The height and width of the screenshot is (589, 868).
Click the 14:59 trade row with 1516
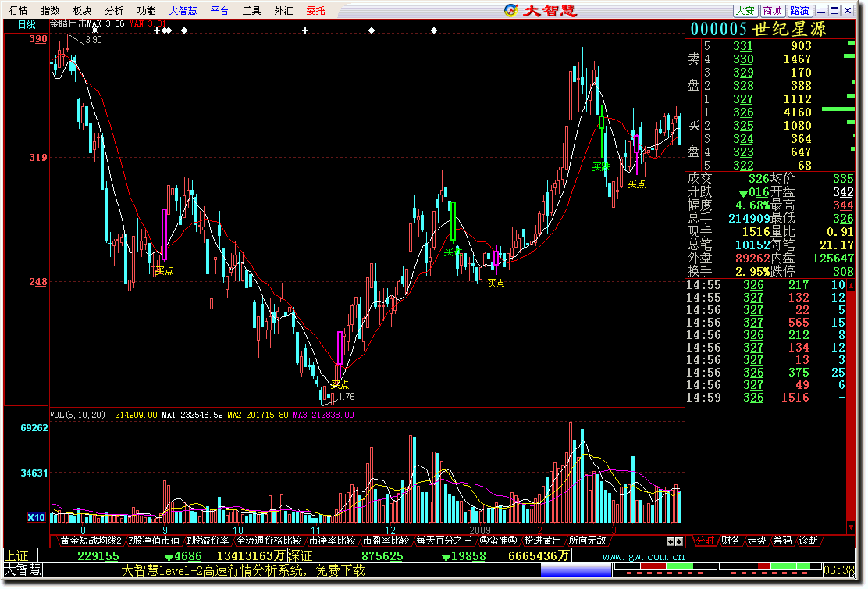[766, 398]
